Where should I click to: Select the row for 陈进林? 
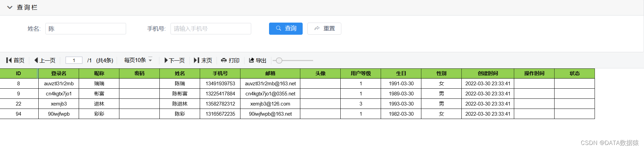pyautogui.click(x=180, y=104)
